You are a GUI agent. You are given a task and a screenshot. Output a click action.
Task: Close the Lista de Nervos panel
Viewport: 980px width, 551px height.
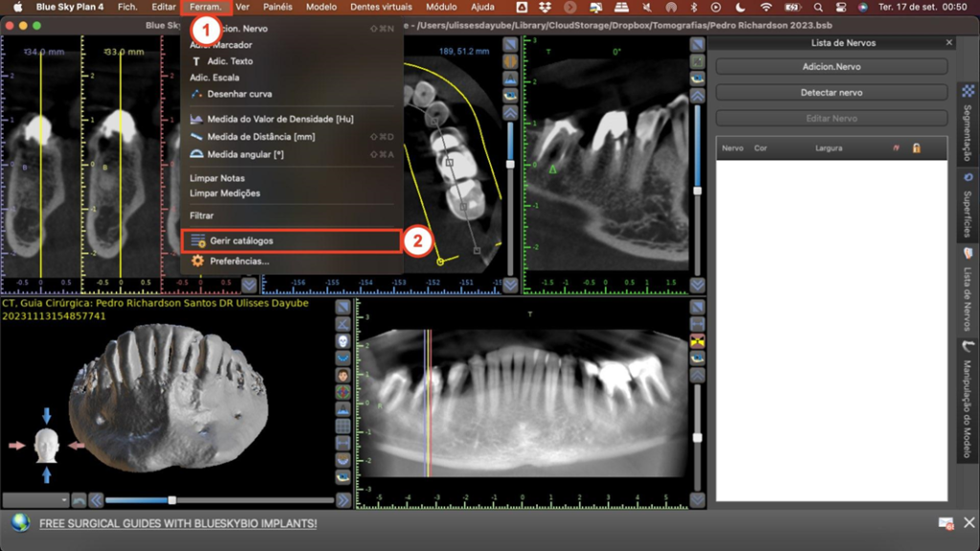[x=948, y=43]
